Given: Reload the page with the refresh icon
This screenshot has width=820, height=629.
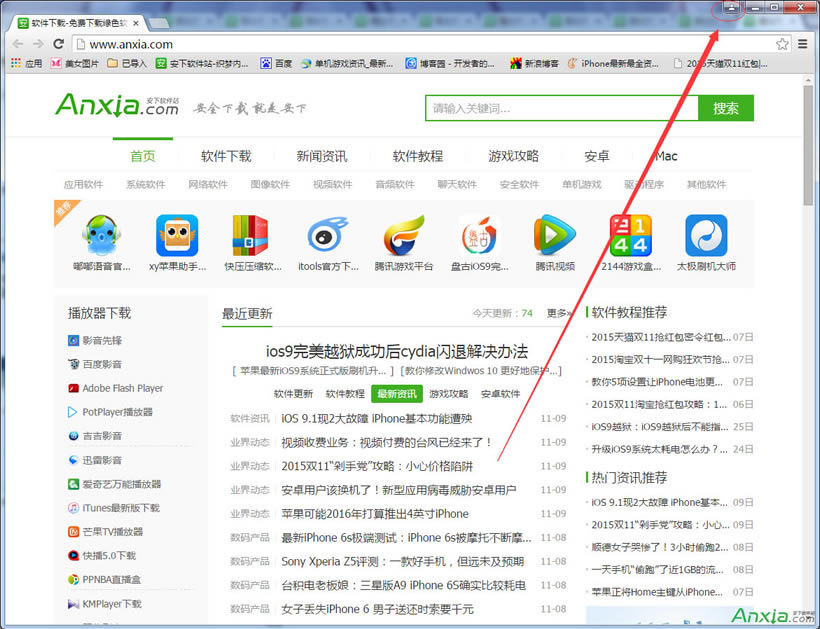Looking at the screenshot, I should pyautogui.click(x=59, y=44).
